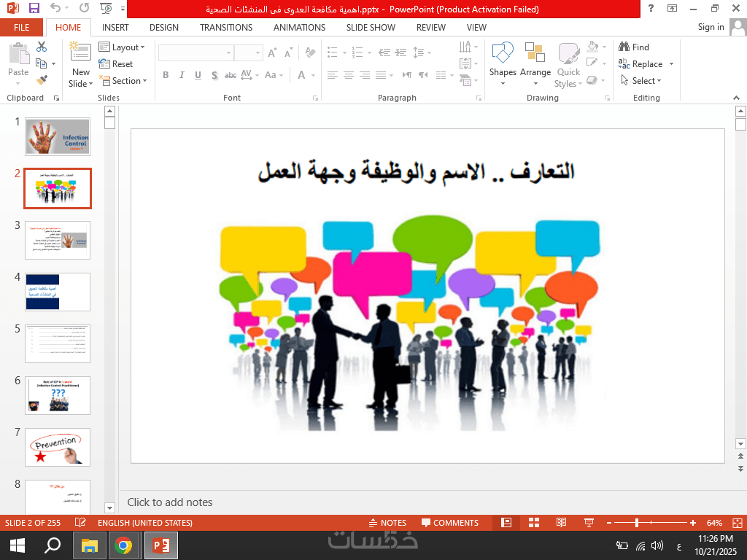Open the Layout dropdown
Viewport: 747px width, 560px height.
point(122,47)
